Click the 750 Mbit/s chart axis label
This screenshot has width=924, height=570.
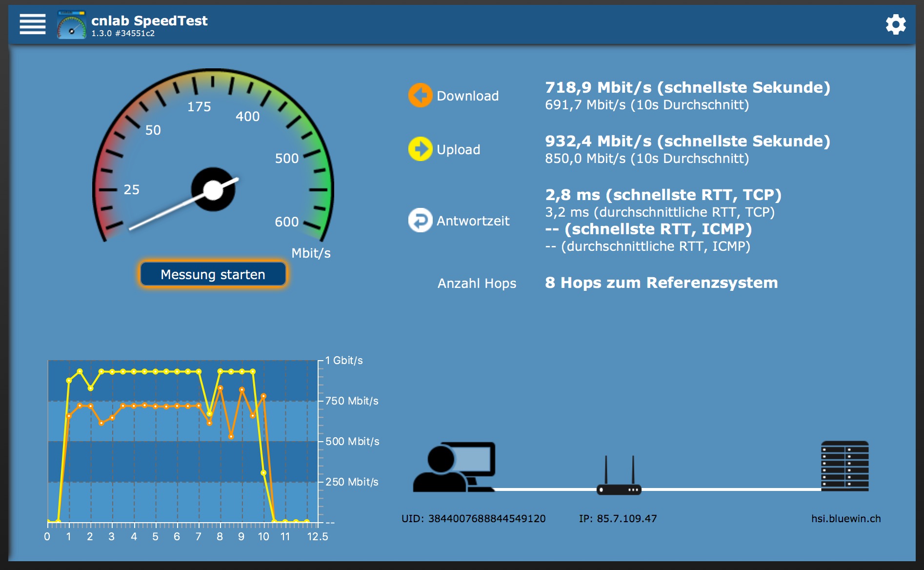click(352, 401)
